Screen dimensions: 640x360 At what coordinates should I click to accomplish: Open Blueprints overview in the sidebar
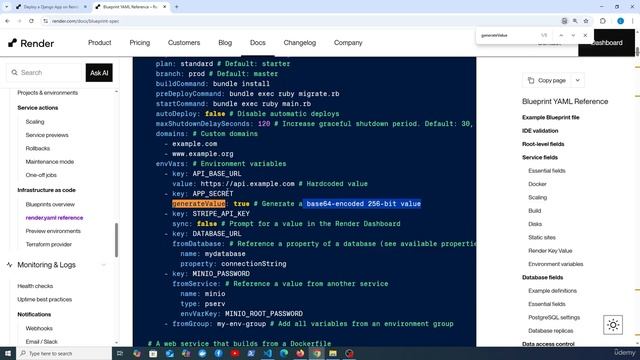tap(50, 204)
